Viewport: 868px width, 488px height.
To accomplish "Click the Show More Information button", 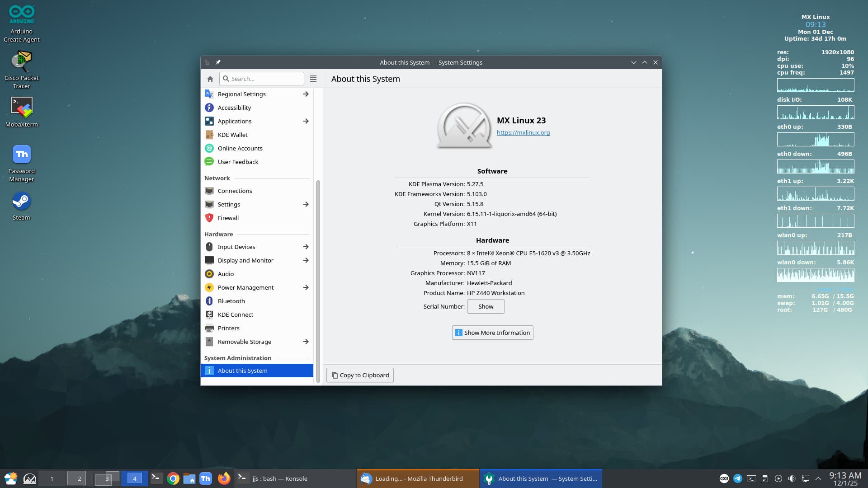I will click(x=492, y=333).
